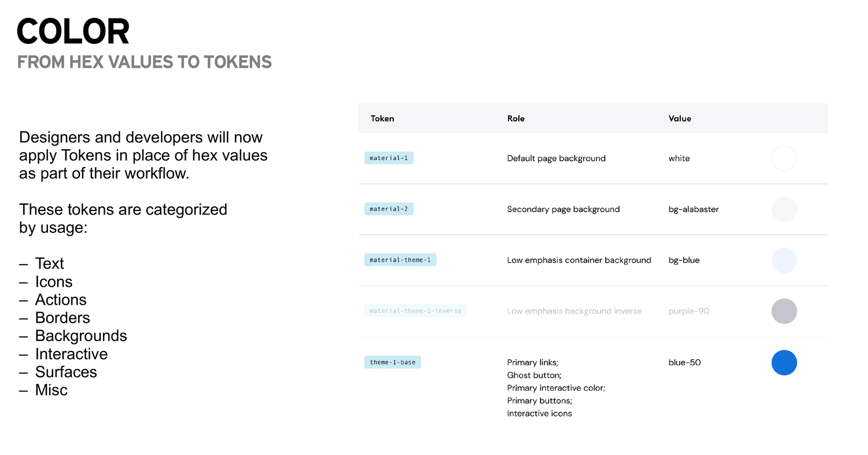Select the 'Secondary page background' role text
Image resolution: width=868 pixels, height=455 pixels.
tap(563, 209)
